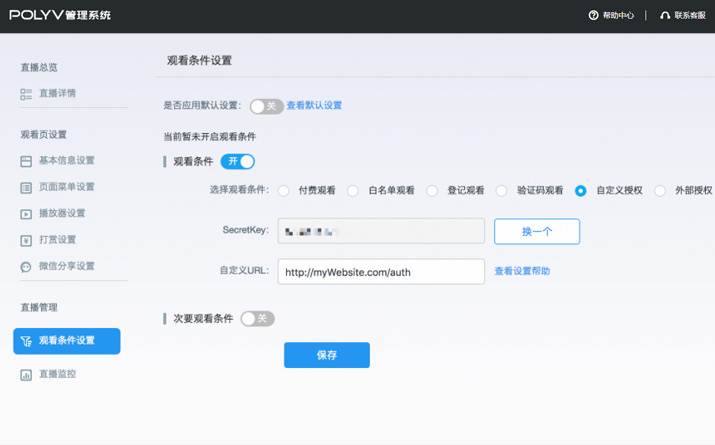The width and height of the screenshot is (715, 445).
Task: Click the 自定义URL input field
Action: click(381, 272)
